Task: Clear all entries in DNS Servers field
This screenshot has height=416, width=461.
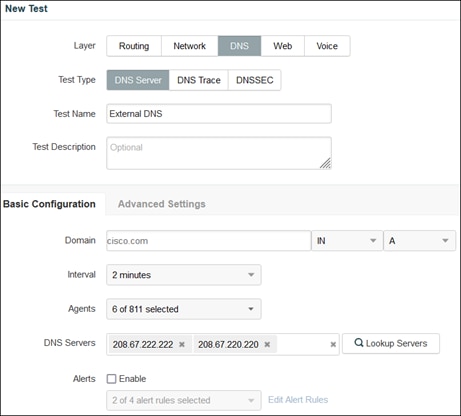Action: (x=333, y=344)
